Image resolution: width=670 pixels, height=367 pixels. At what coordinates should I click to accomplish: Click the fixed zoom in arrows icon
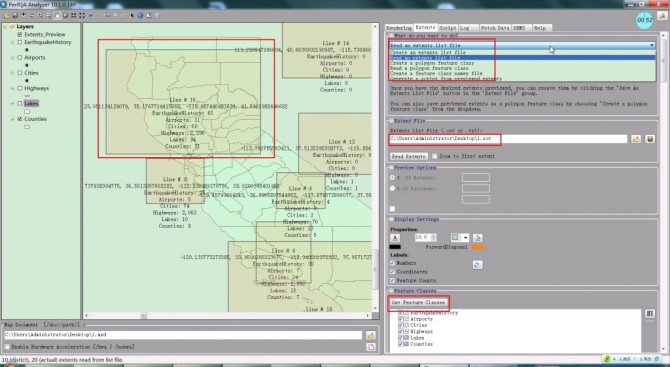(73, 15)
